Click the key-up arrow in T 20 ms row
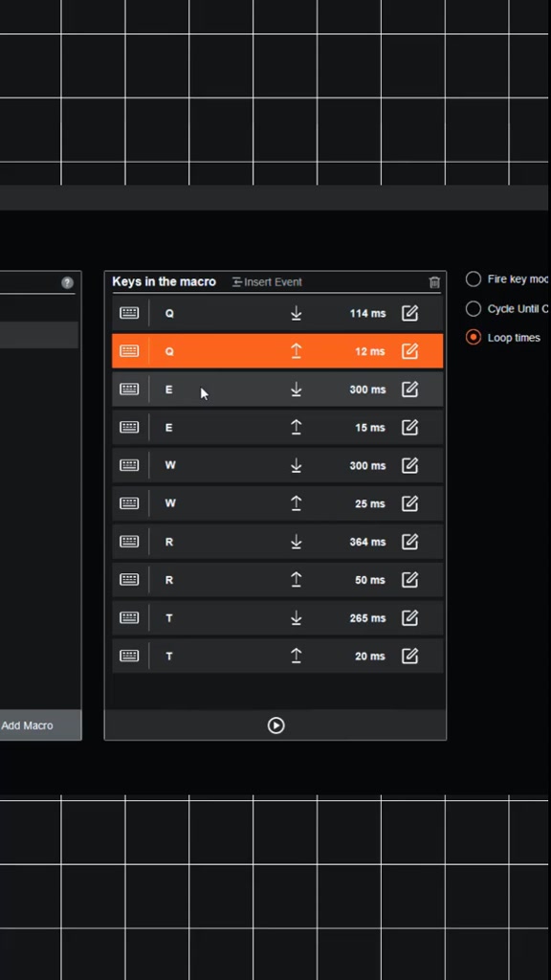This screenshot has width=551, height=980. (297, 656)
